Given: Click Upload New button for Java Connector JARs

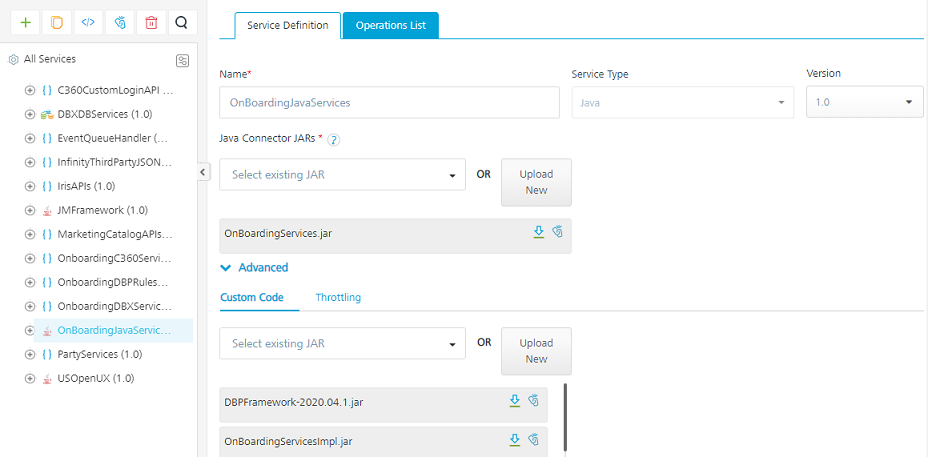Looking at the screenshot, I should (x=536, y=182).
